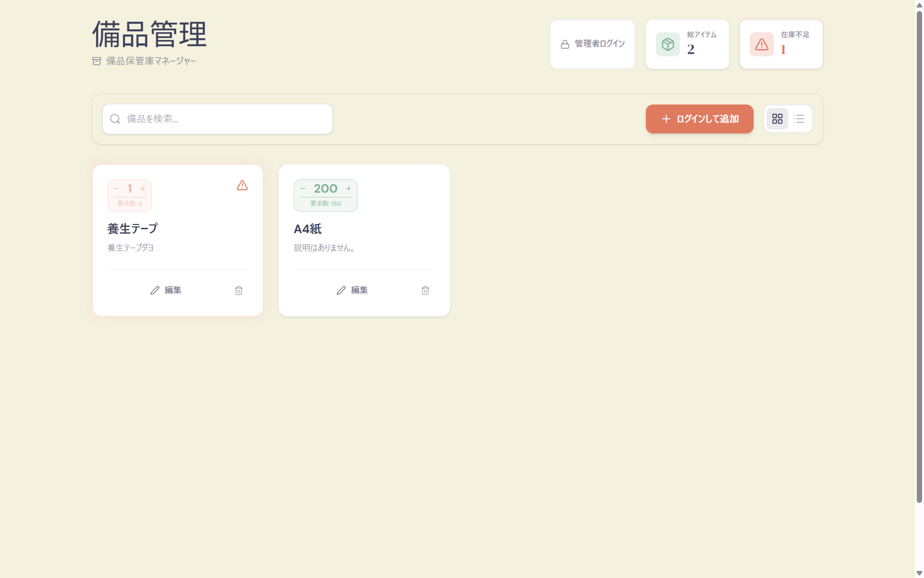Click ログインして追加 button
The width and height of the screenshot is (924, 578).
coord(699,119)
